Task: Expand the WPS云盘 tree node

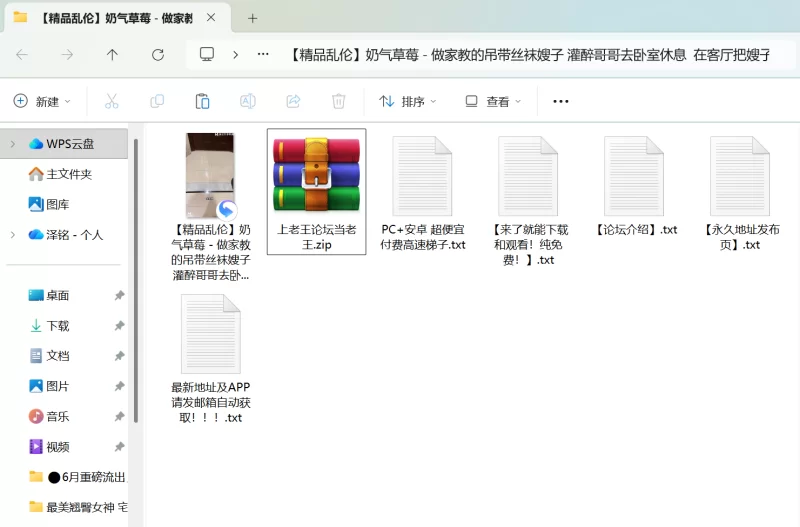Action: pyautogui.click(x=12, y=144)
